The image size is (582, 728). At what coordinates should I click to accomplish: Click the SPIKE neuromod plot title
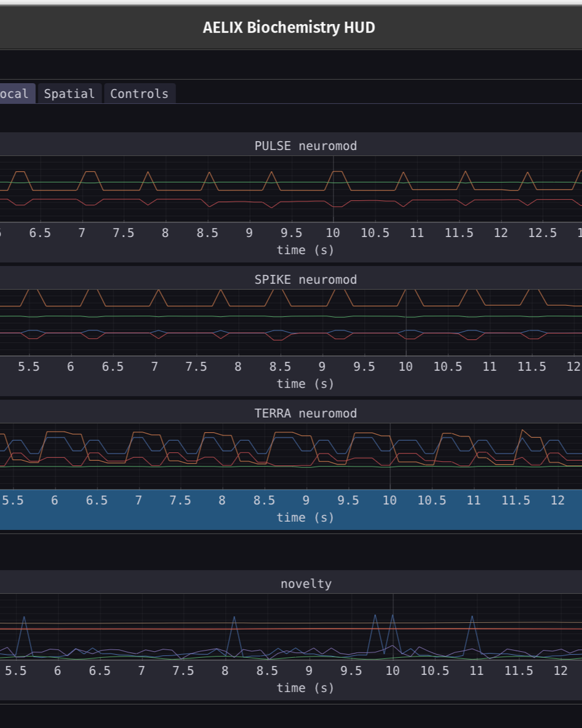[305, 279]
